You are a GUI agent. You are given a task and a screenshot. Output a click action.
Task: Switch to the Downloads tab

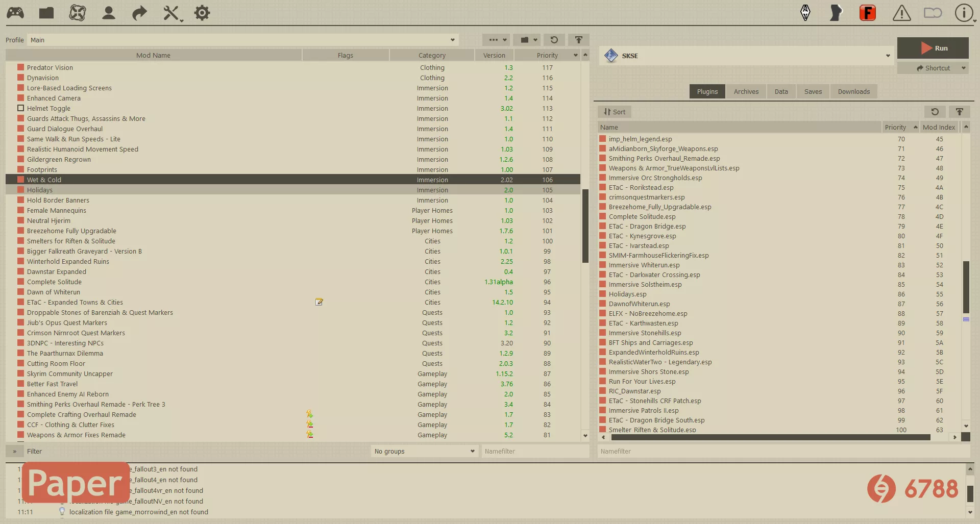click(853, 91)
